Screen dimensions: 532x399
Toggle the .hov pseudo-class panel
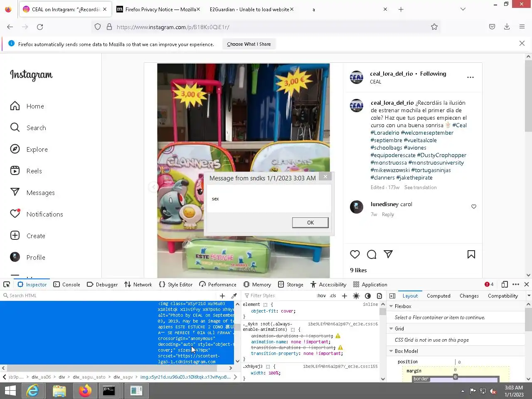coord(321,296)
